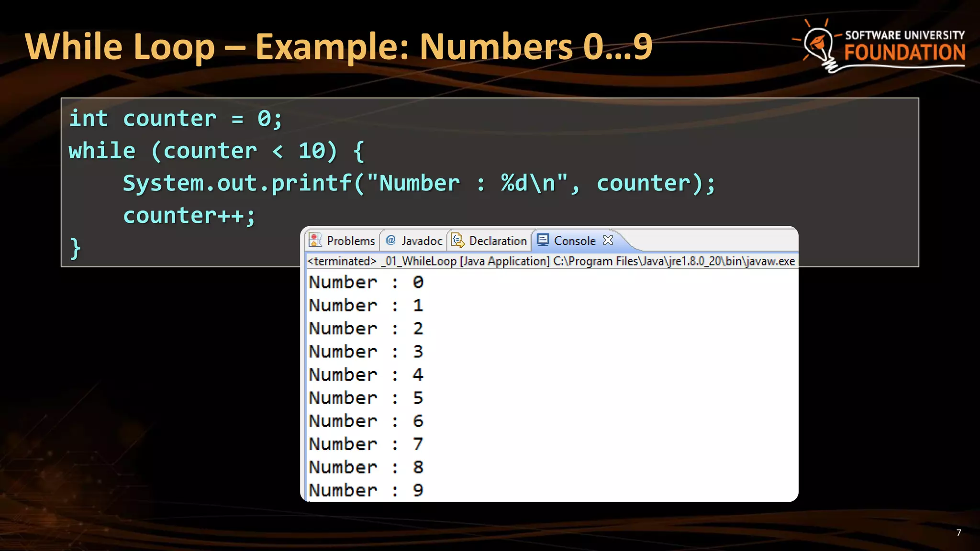Viewport: 980px width, 551px height.
Task: Close the Console view with X
Action: point(608,240)
